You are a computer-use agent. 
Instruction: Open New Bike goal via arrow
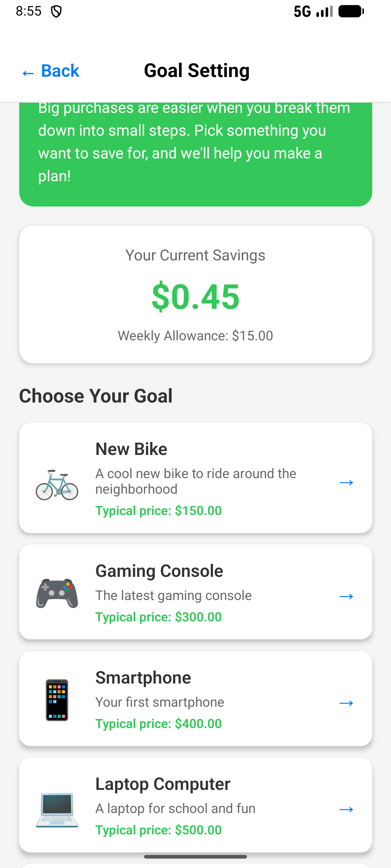click(x=346, y=482)
